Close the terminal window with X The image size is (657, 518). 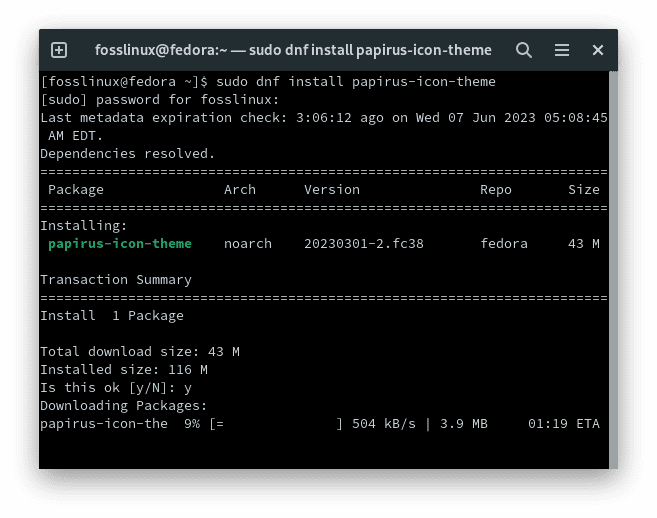coord(598,50)
